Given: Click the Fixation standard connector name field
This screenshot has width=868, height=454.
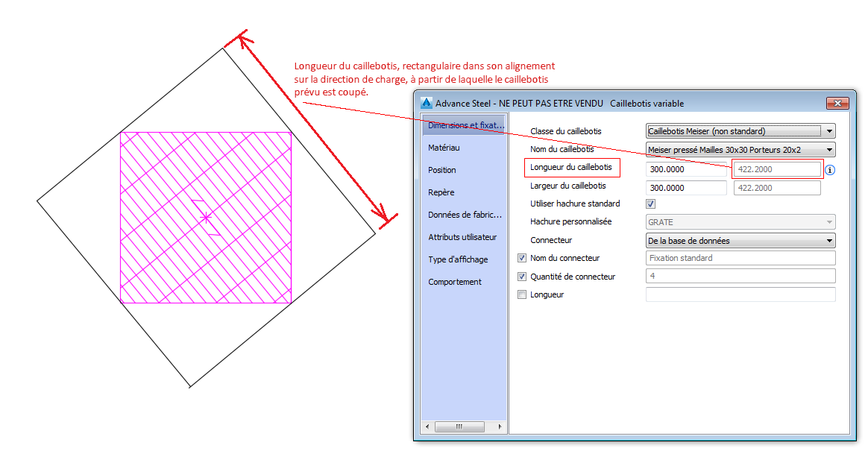Looking at the screenshot, I should click(x=740, y=258).
